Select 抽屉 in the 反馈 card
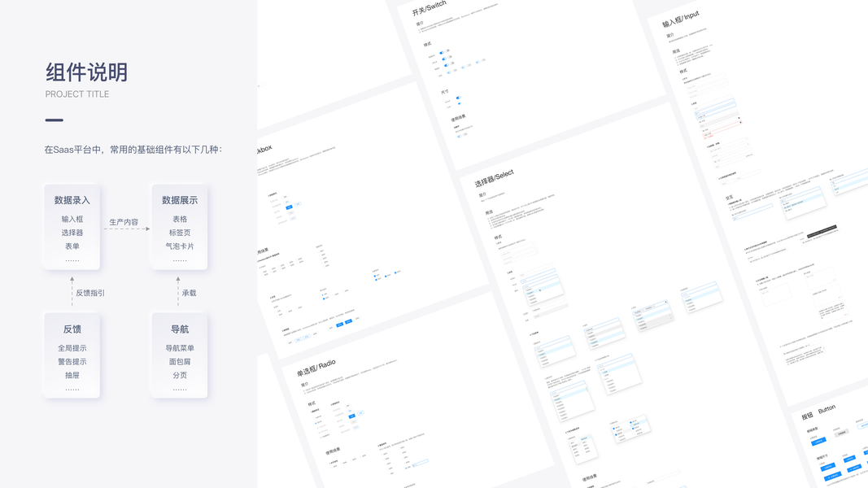Image resolution: width=868 pixels, height=488 pixels. point(72,375)
